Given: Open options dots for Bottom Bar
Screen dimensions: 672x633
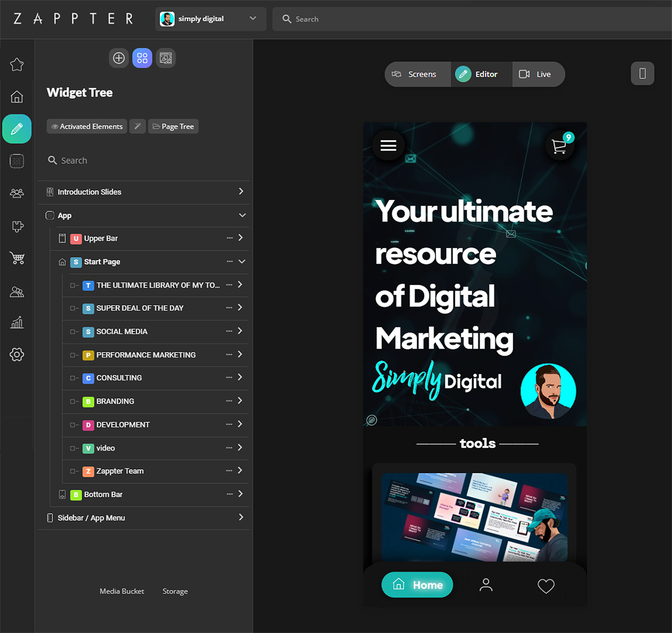Looking at the screenshot, I should (229, 494).
